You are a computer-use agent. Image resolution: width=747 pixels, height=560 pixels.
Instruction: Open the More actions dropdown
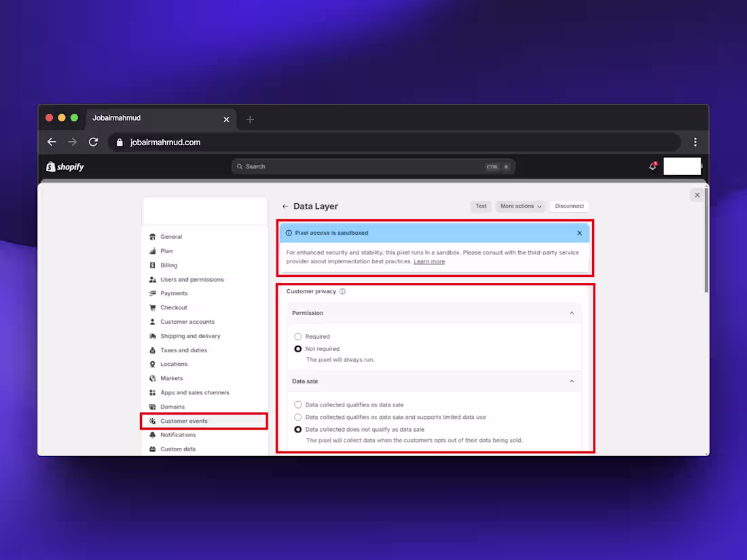click(520, 206)
